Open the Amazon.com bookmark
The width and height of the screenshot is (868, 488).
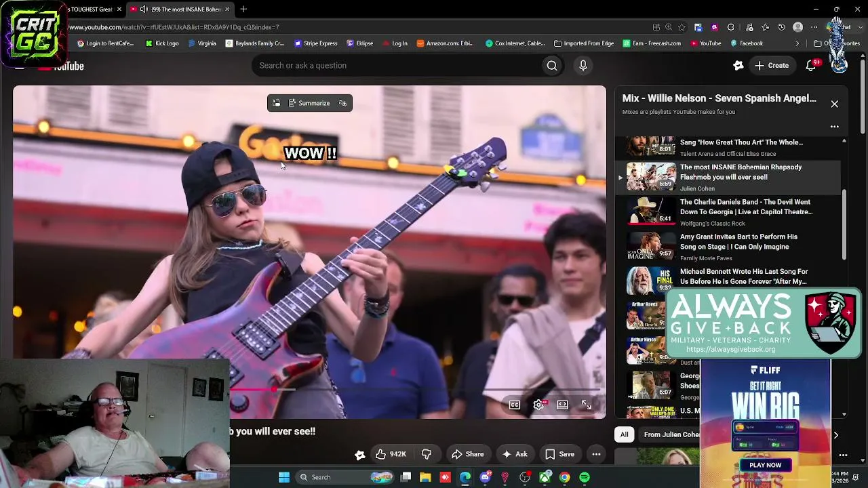(445, 43)
